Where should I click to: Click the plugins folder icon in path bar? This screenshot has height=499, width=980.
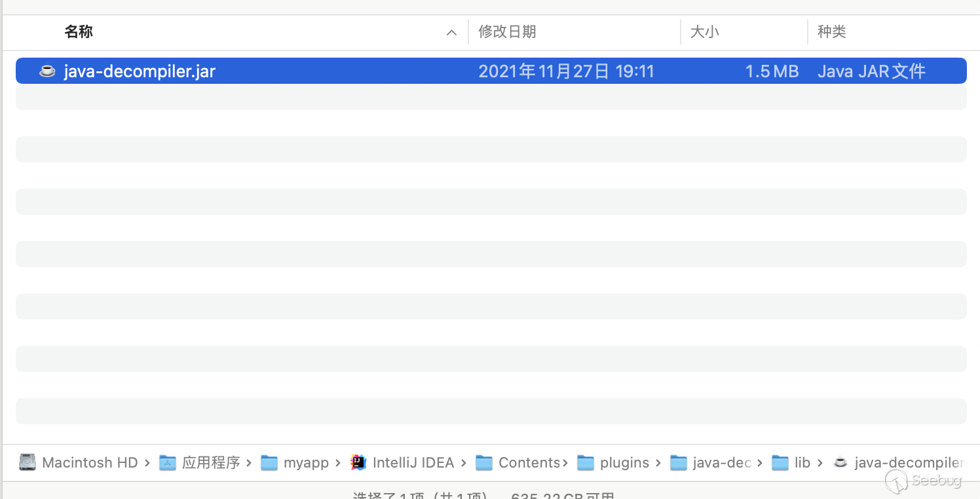click(x=586, y=462)
